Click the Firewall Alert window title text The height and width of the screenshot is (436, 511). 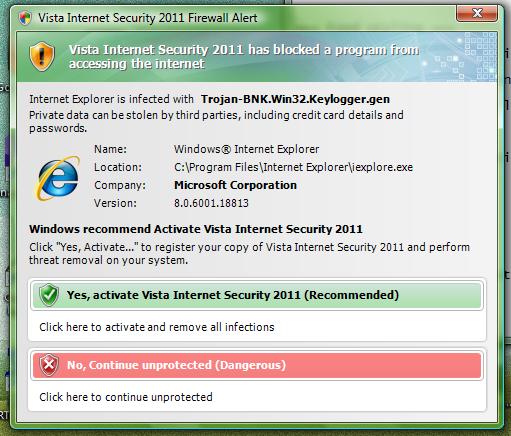click(148, 18)
